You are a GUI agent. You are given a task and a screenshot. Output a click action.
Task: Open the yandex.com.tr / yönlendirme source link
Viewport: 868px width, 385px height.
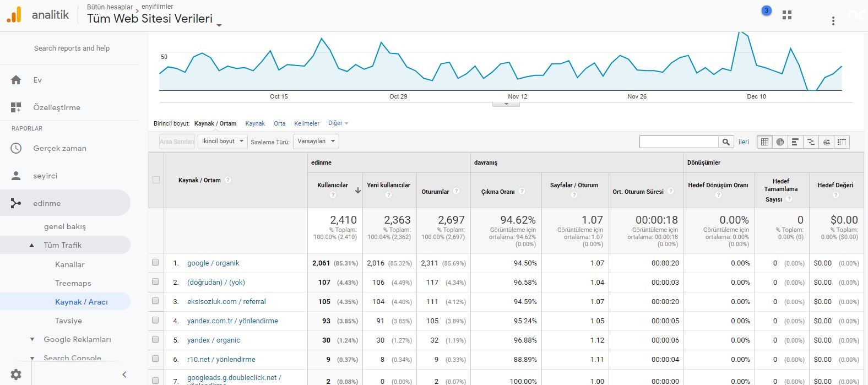pyautogui.click(x=232, y=321)
